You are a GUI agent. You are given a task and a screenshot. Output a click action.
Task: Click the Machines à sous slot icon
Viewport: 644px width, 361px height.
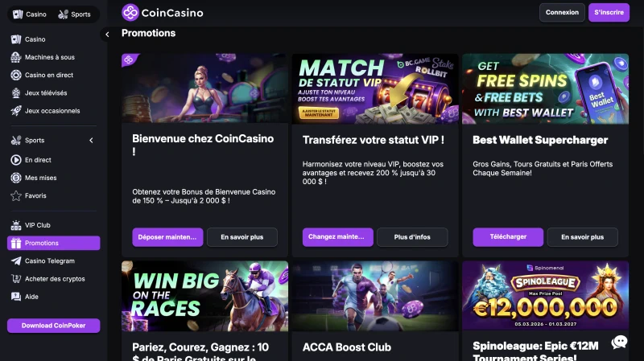pyautogui.click(x=16, y=57)
